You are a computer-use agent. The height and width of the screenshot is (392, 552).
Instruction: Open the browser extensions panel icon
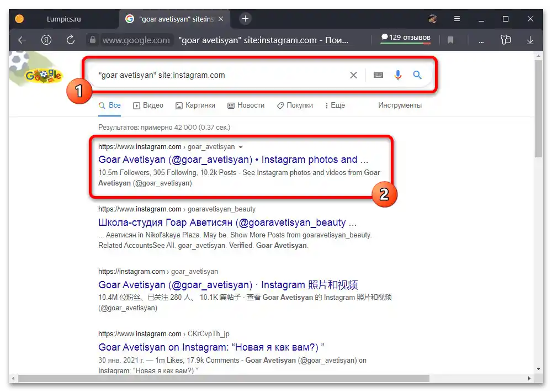[506, 40]
